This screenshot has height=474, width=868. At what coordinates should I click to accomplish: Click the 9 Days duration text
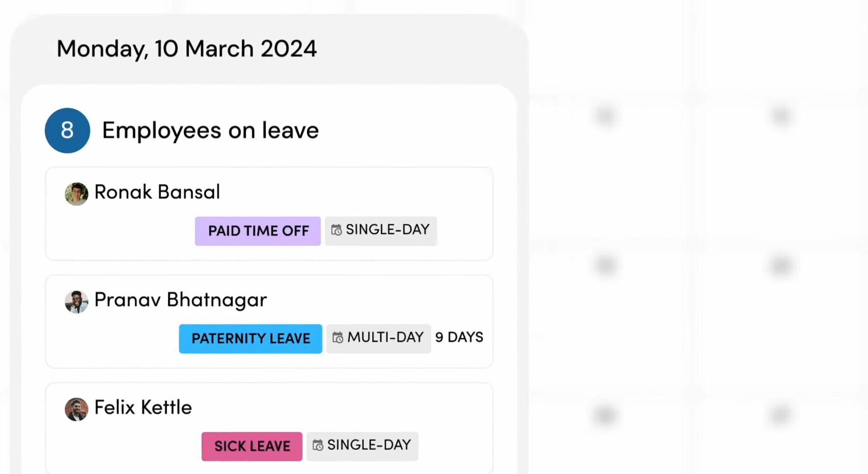tap(459, 337)
